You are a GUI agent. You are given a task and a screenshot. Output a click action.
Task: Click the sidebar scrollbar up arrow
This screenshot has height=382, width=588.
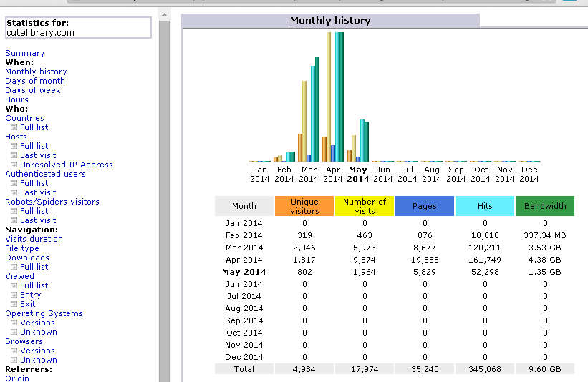pyautogui.click(x=164, y=14)
